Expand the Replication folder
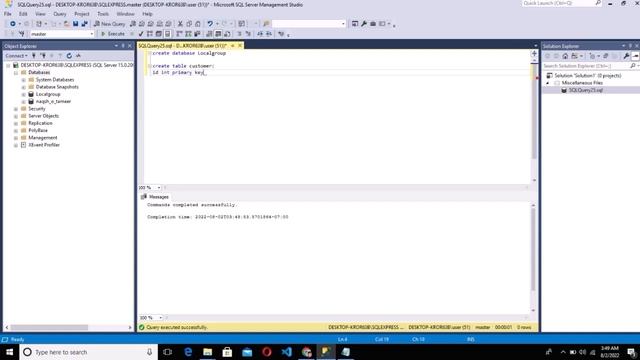Viewport: 640px width, 360px height. tap(16, 123)
